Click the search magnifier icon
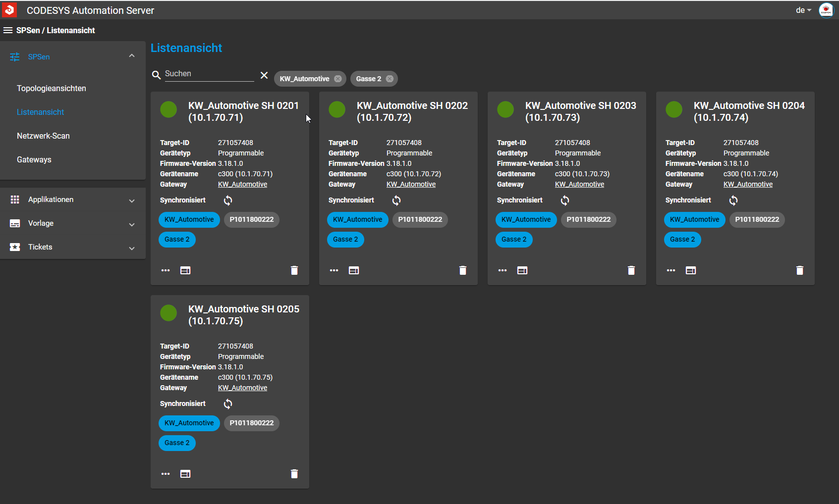The image size is (839, 504). (156, 75)
